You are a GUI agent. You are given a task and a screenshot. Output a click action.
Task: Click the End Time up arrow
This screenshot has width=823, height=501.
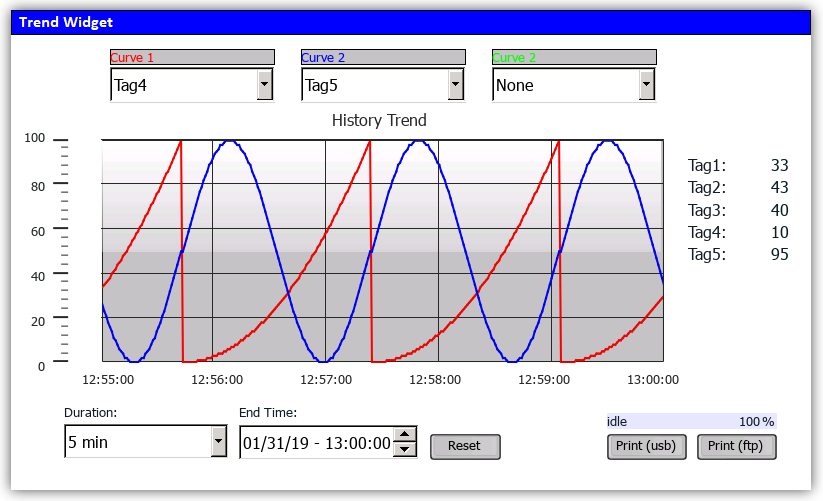pos(404,435)
